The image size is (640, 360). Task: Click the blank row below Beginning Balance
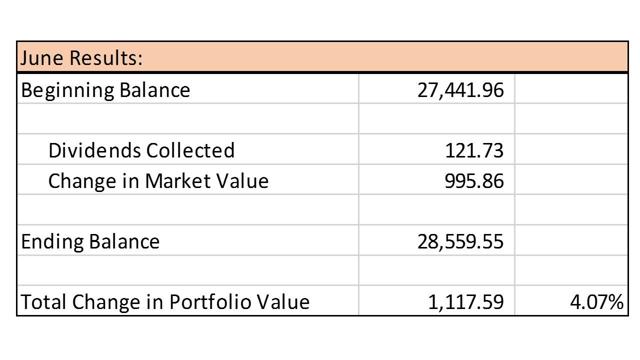322,119
